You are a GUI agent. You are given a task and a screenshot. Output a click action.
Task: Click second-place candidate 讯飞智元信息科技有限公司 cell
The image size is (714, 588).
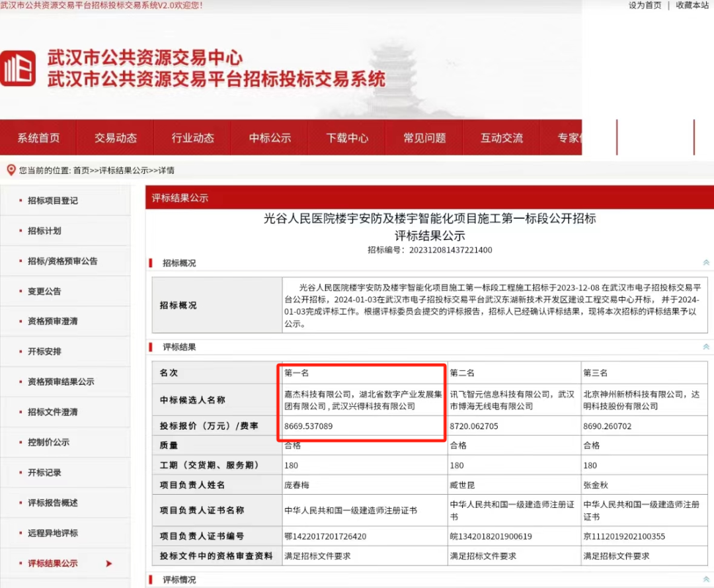514,400
